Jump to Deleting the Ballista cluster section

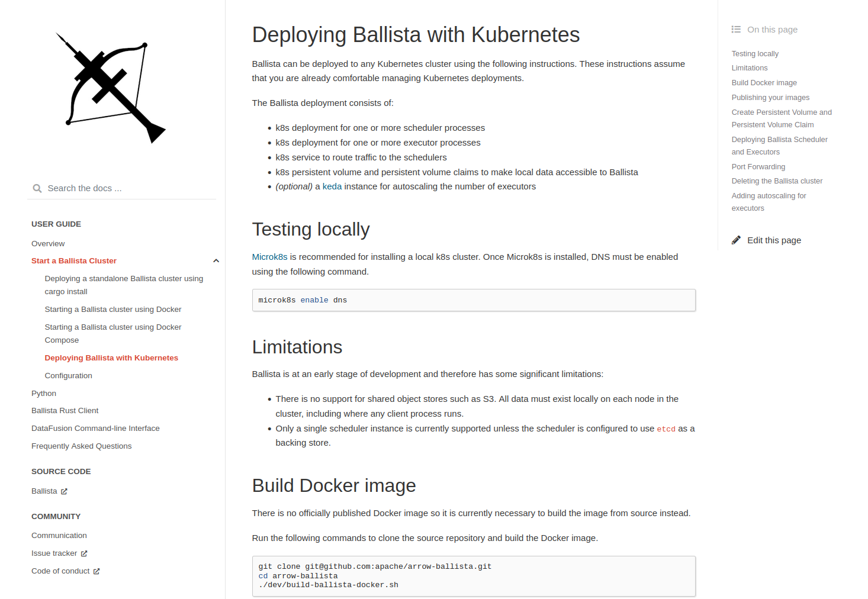click(x=777, y=181)
